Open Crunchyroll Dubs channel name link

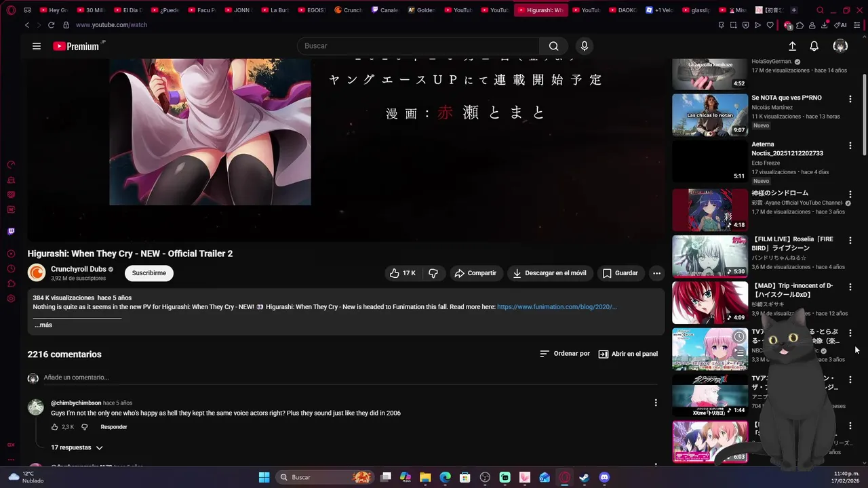pyautogui.click(x=79, y=269)
